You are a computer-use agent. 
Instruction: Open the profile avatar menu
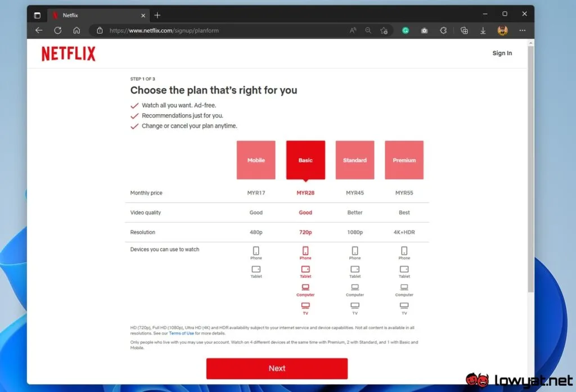coord(502,30)
